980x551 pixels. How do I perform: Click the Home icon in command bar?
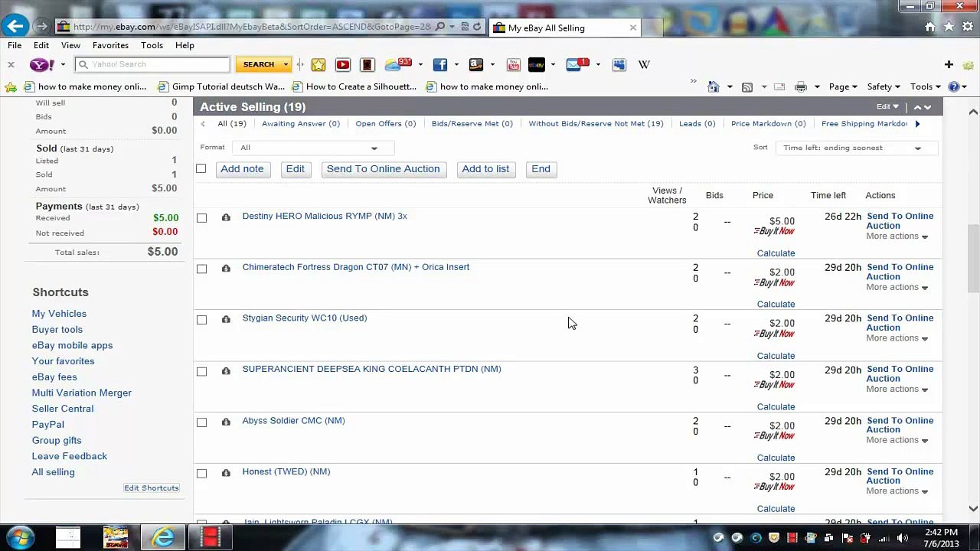[x=713, y=86]
